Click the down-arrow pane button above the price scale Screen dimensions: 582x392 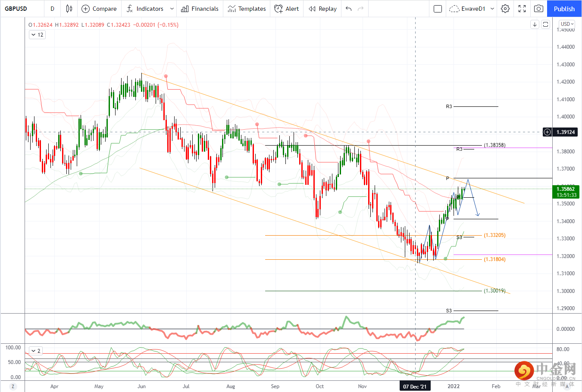coord(535,24)
